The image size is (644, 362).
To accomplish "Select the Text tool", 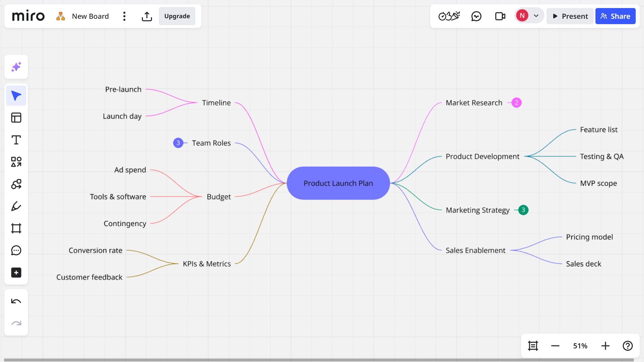I will point(16,139).
